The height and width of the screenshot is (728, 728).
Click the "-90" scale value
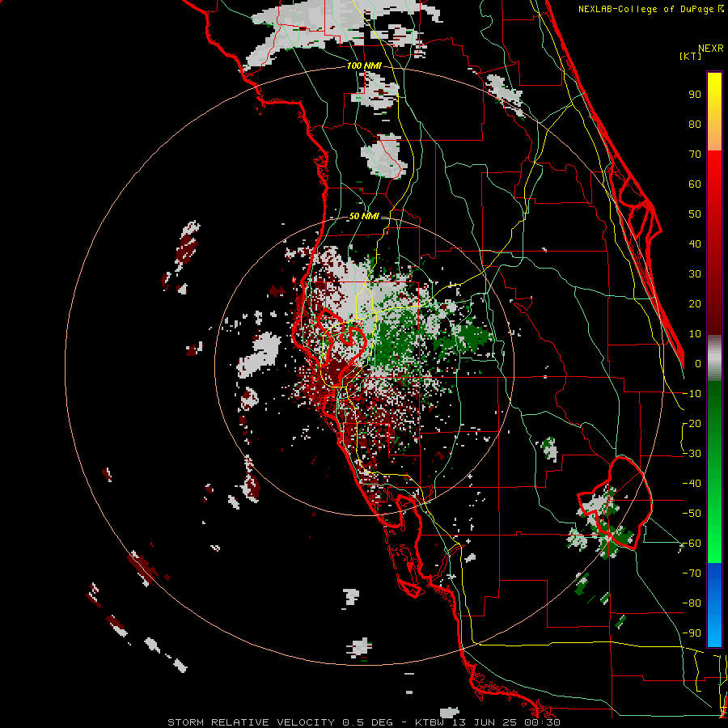[692, 633]
